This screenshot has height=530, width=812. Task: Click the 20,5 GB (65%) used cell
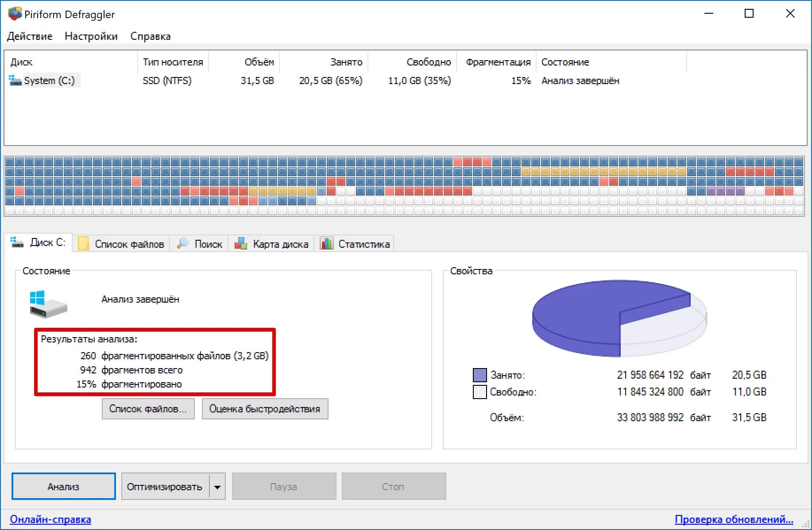(331, 81)
